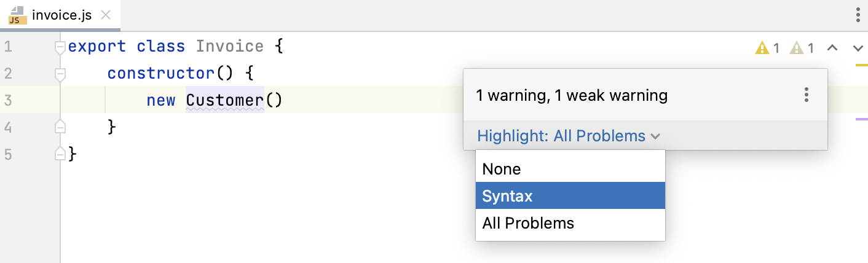Expand the Highlight: All Problems dropdown
This screenshot has width=868, height=263.
pyautogui.click(x=568, y=136)
